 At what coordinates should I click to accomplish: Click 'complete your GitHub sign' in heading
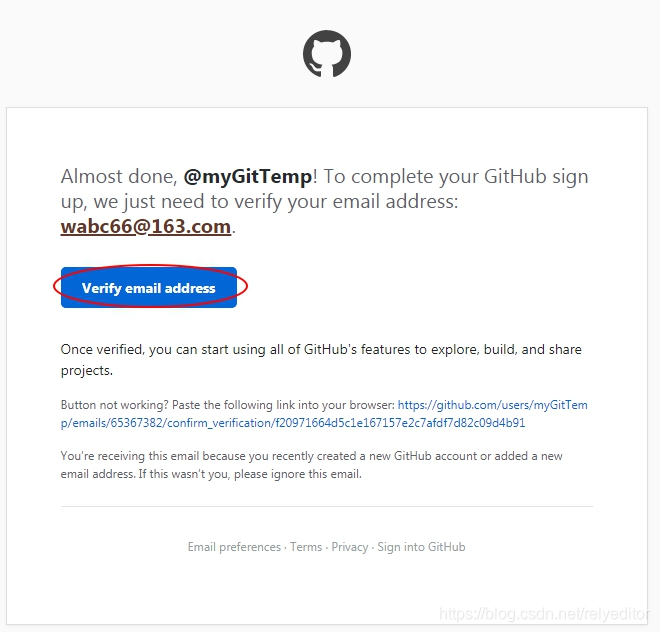[x=470, y=176]
